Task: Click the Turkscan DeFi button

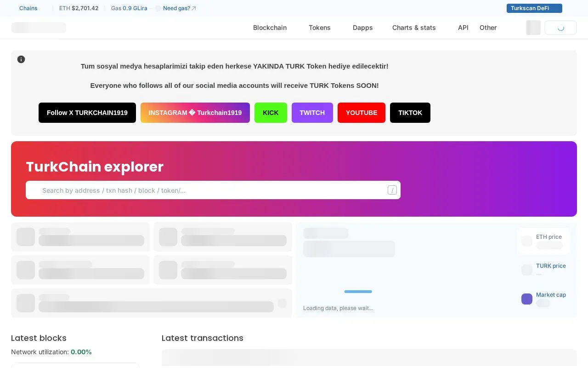Action: [x=534, y=8]
